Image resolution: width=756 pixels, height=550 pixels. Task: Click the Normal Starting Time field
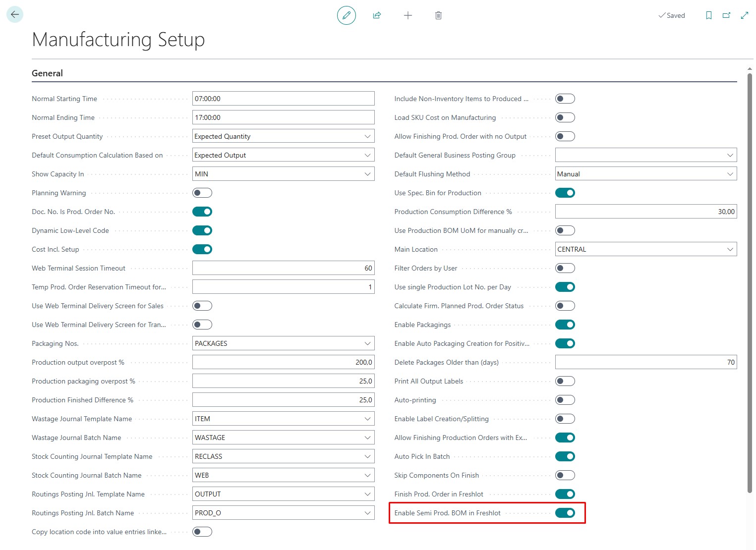(284, 99)
